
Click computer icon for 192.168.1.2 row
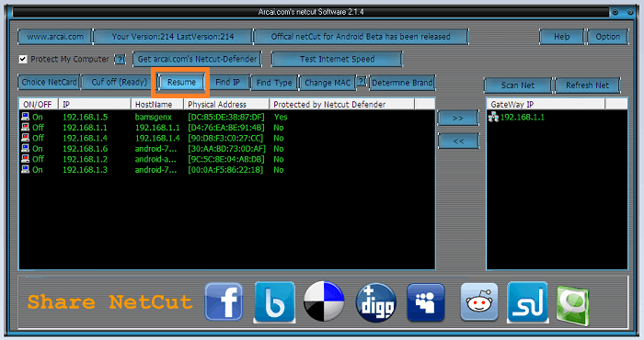click(x=26, y=159)
